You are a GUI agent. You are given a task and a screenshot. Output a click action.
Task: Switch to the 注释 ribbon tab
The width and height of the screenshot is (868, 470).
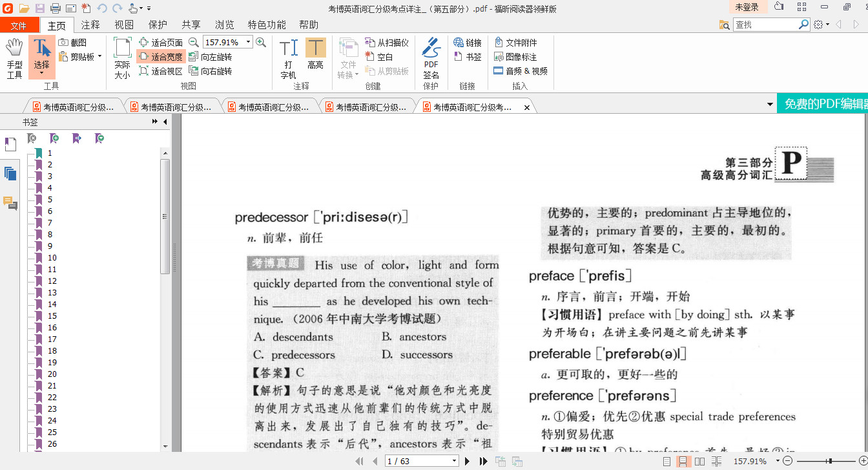[90, 25]
